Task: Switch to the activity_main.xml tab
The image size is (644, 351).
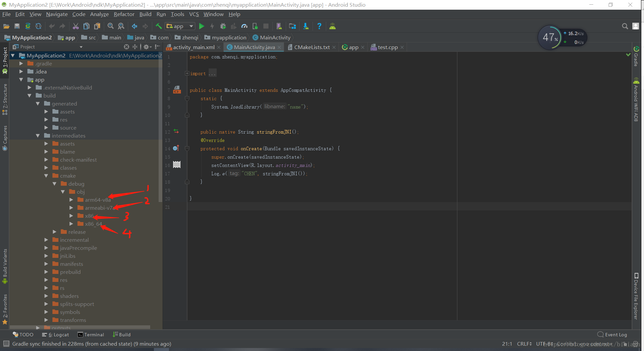Action: tap(193, 47)
